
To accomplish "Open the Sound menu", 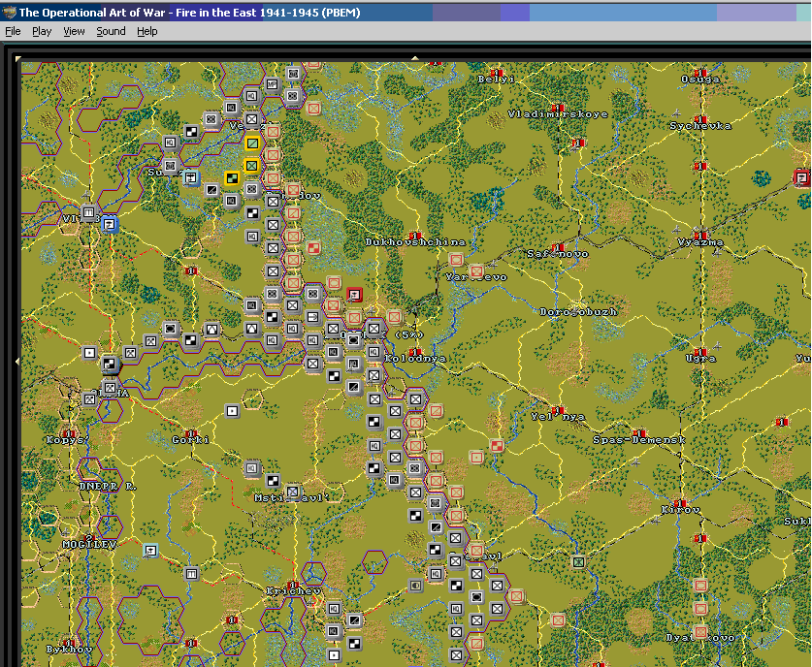I will click(111, 31).
